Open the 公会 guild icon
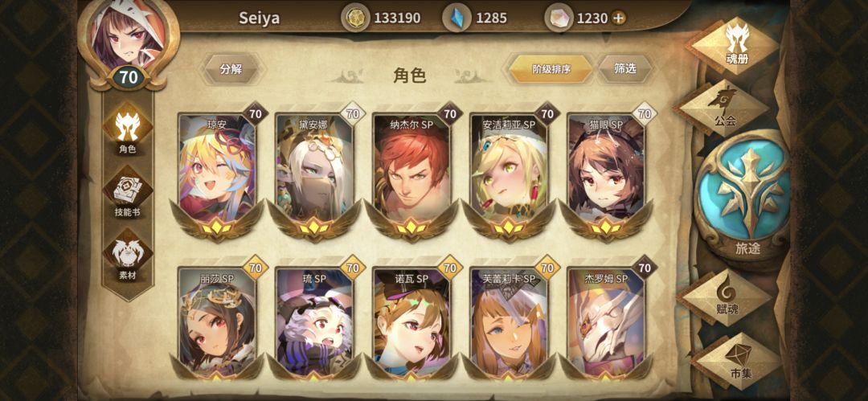This screenshot has width=868, height=401. coord(724,108)
